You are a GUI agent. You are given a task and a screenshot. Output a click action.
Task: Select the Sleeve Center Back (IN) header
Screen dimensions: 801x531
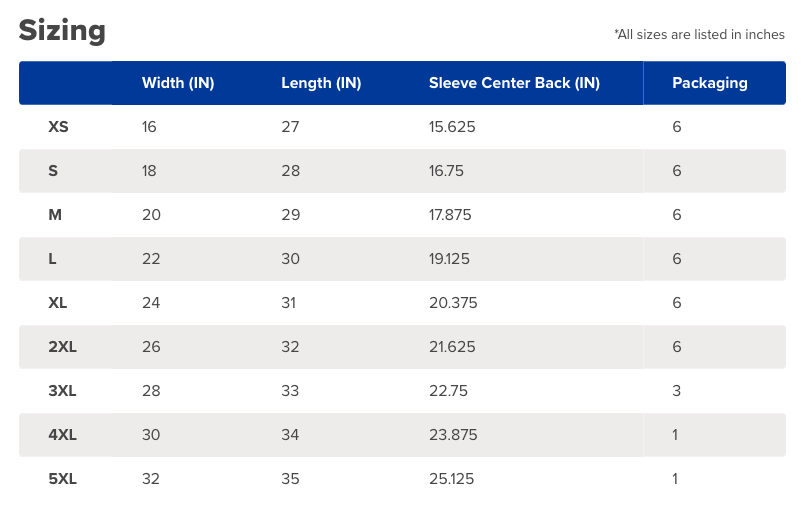point(514,83)
